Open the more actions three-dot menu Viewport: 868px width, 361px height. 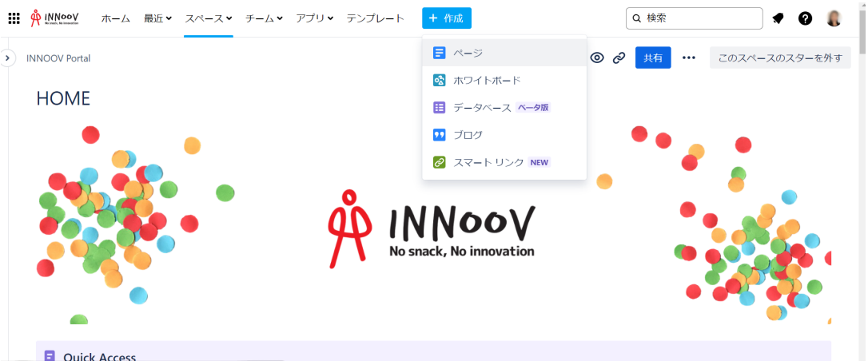coord(689,58)
